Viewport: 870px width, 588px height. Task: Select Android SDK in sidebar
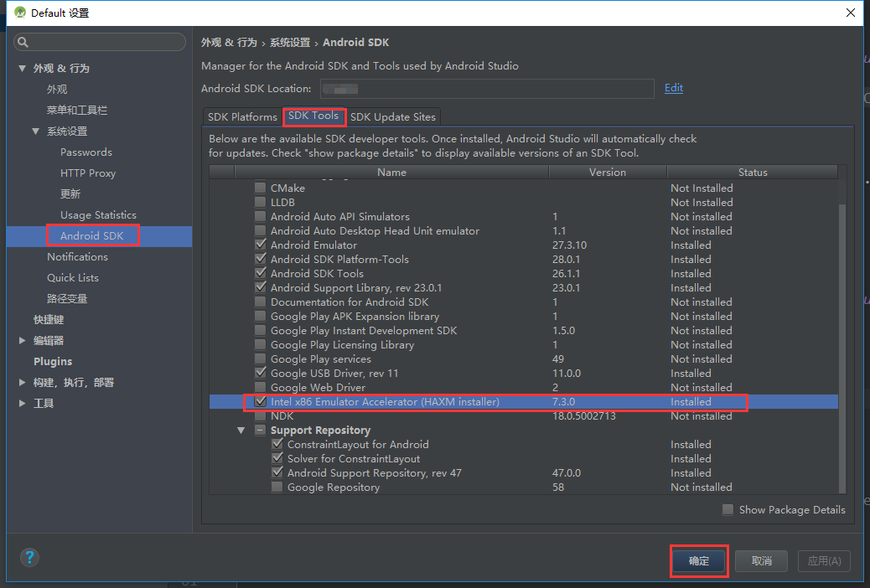(x=92, y=235)
